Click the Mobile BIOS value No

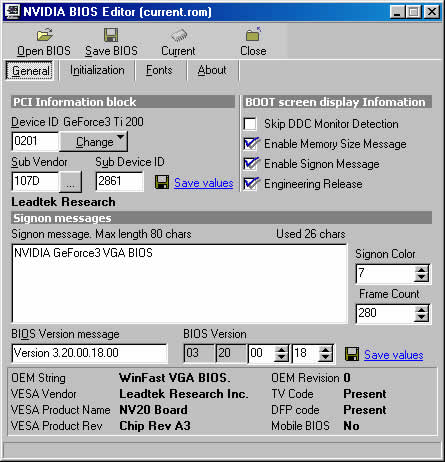[351, 426]
